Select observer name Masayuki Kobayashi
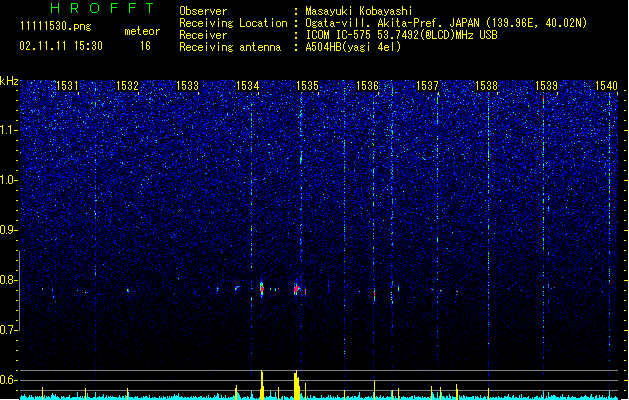 (x=359, y=11)
